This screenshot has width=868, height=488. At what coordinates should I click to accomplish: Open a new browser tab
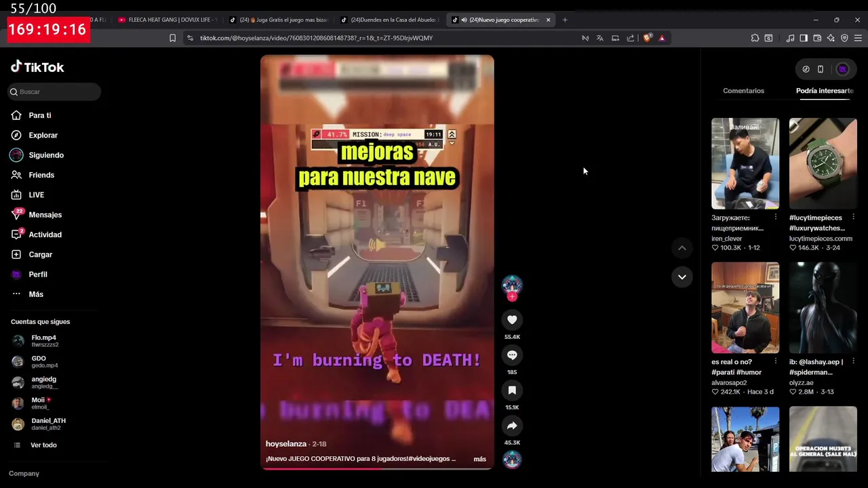click(564, 20)
